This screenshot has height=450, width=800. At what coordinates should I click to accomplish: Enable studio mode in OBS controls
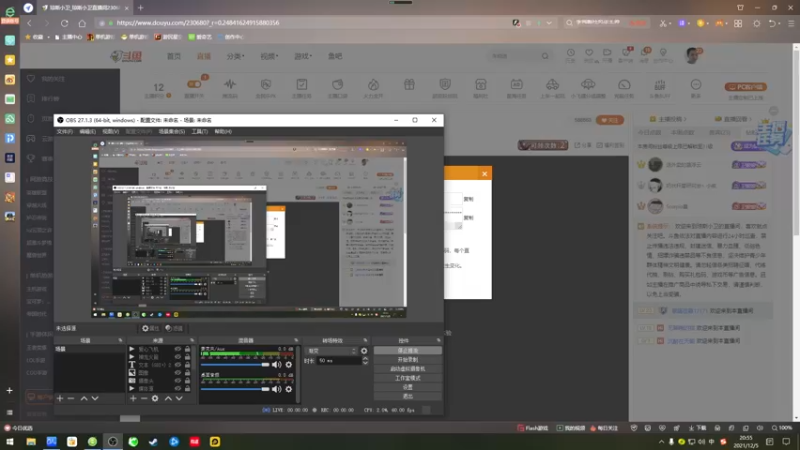(x=408, y=378)
